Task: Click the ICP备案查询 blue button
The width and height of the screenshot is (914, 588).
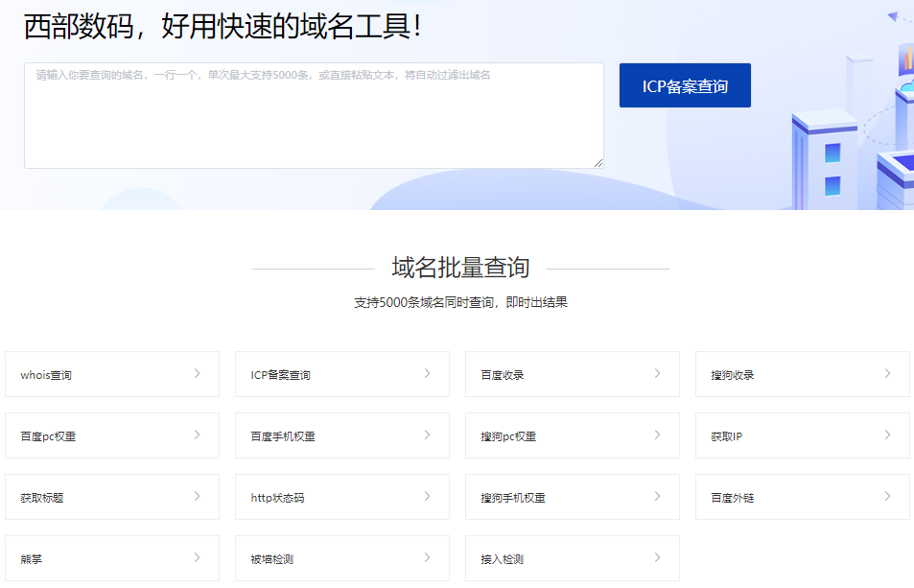Action: [685, 86]
